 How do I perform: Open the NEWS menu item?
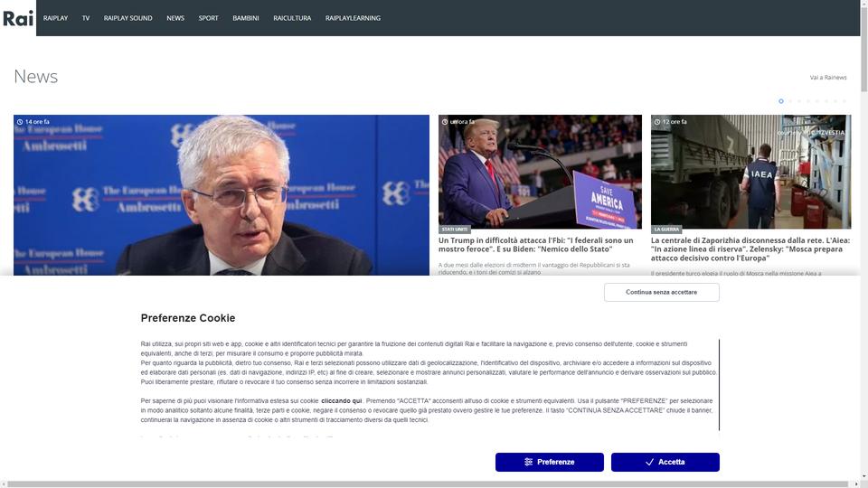175,18
